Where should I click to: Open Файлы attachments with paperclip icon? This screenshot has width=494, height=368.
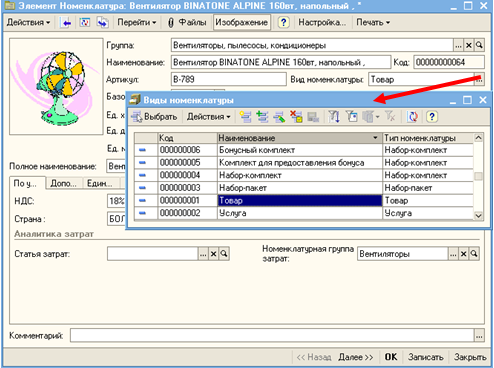tap(187, 23)
